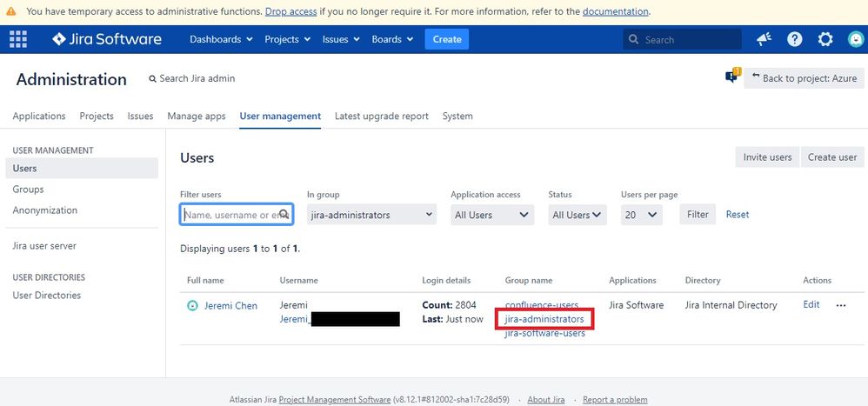Click the magnifier inside the Filter users field

284,214
